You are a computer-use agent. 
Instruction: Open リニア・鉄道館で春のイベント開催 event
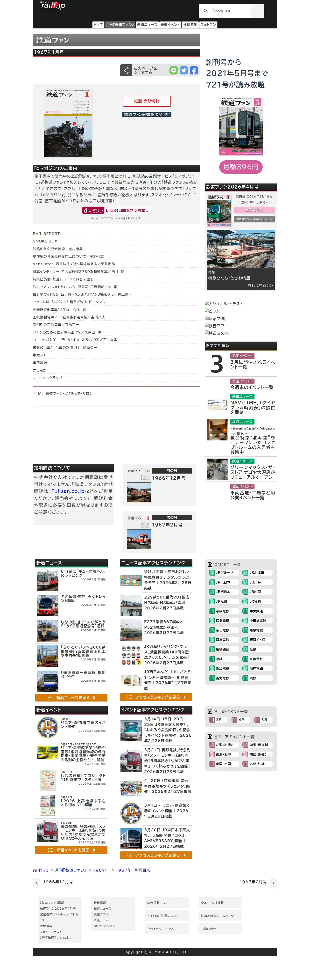(83, 724)
